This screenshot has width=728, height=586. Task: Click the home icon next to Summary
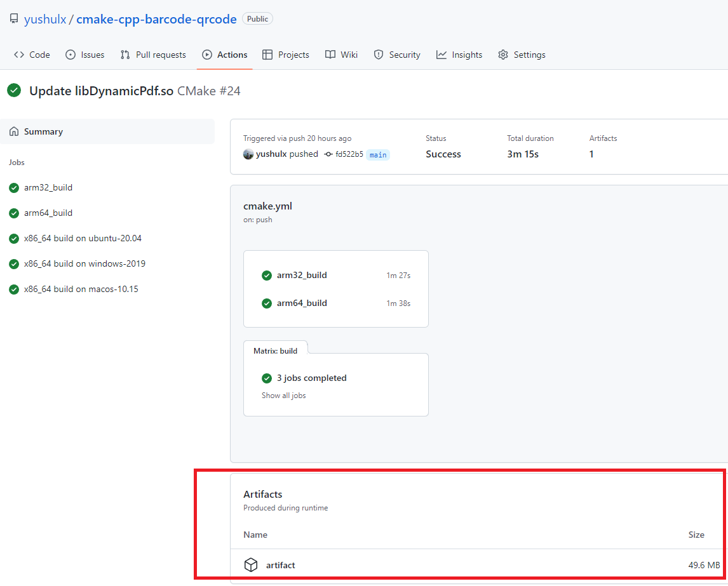tap(14, 131)
